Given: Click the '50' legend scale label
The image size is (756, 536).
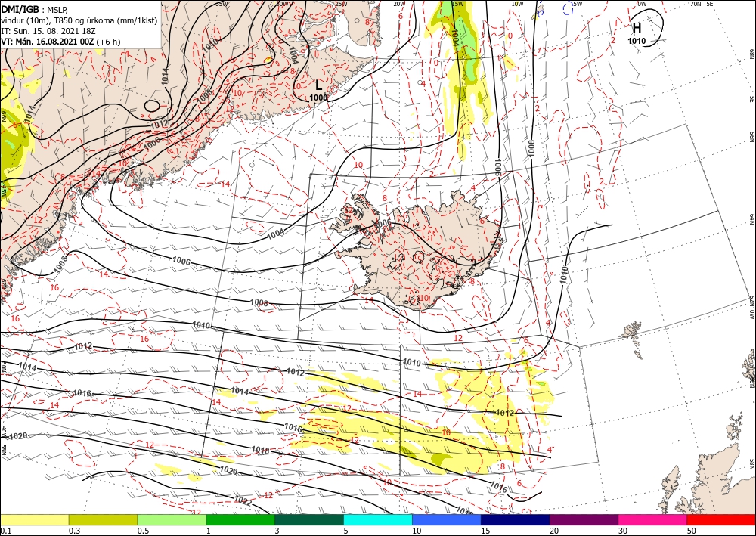Looking at the screenshot, I should (692, 531).
